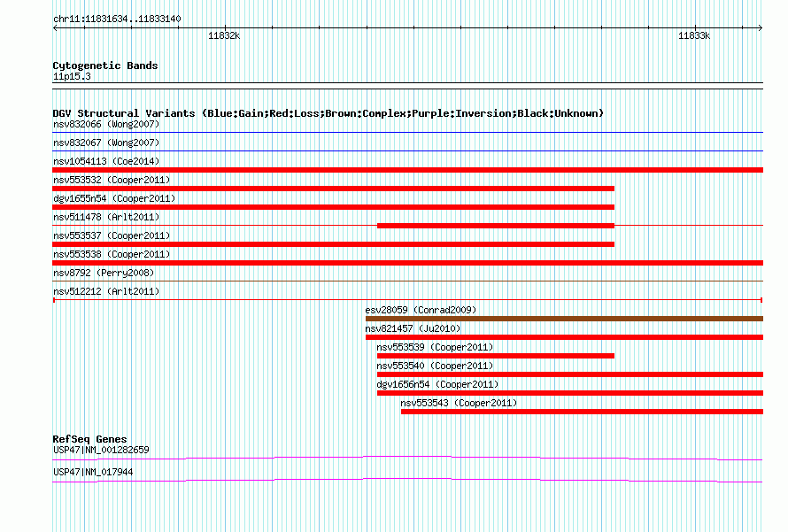Click the thick red segment of nsv511478
Image resolution: width=788 pixels, height=532 pixels.
(x=496, y=226)
